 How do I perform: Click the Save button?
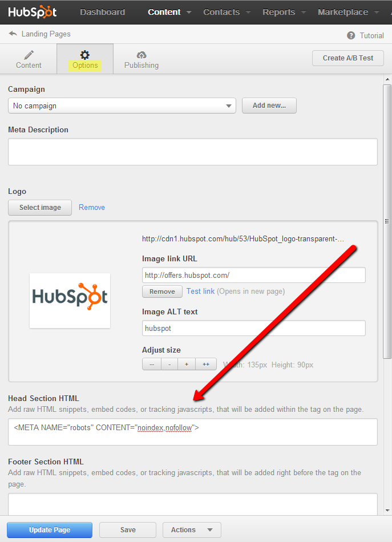tap(128, 530)
